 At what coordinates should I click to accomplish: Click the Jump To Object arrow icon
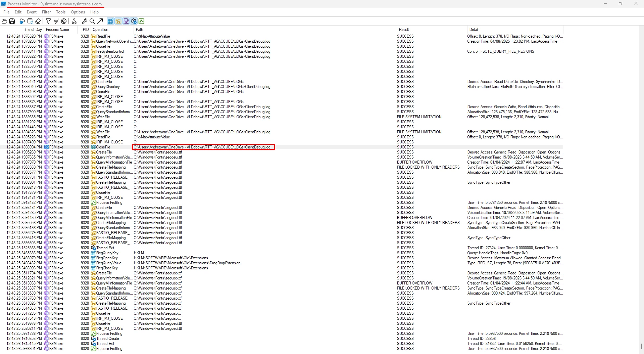click(x=100, y=21)
